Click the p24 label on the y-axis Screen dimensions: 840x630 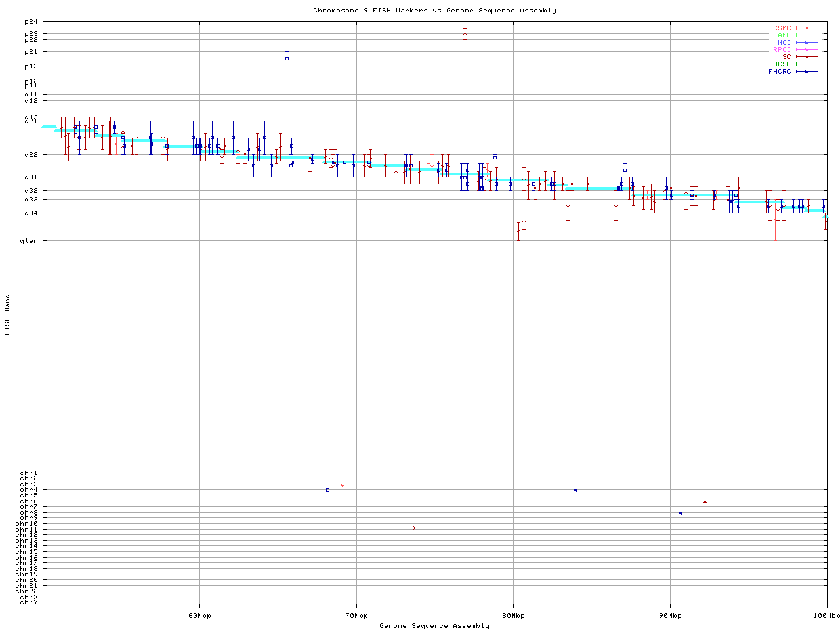(31, 22)
